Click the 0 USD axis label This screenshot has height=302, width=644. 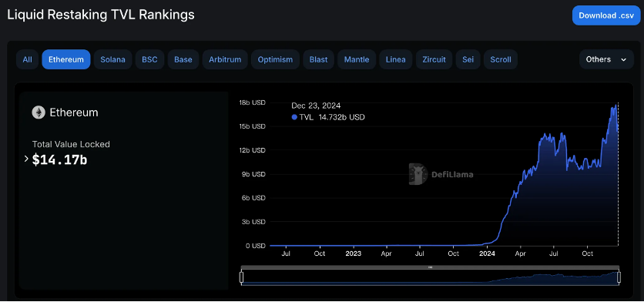pos(256,246)
